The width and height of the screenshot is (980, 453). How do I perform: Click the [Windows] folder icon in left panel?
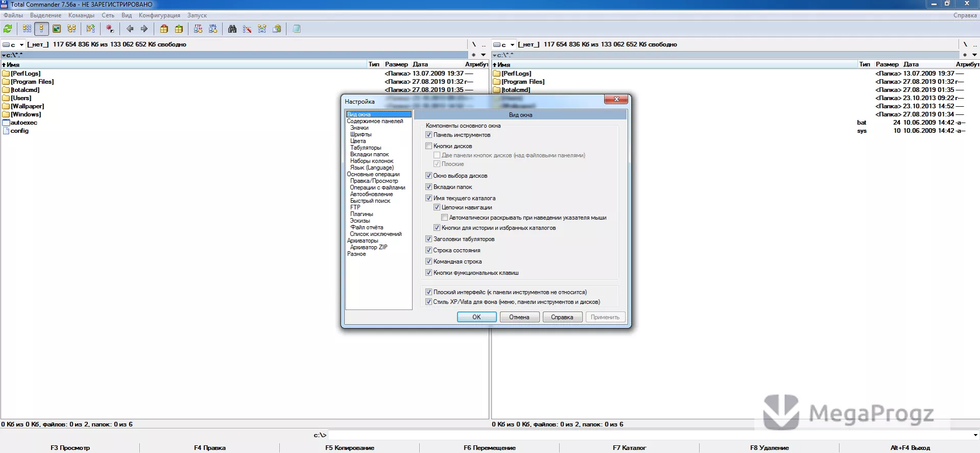click(x=6, y=114)
